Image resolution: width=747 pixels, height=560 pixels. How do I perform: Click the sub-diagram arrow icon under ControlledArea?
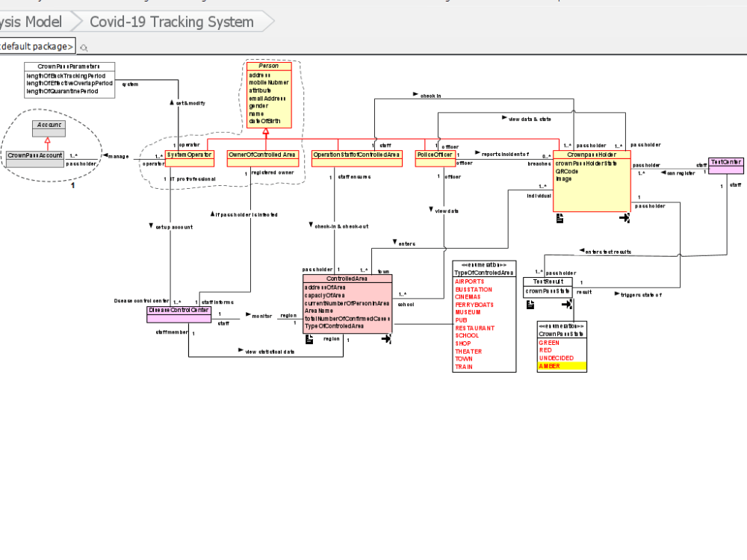(x=387, y=338)
